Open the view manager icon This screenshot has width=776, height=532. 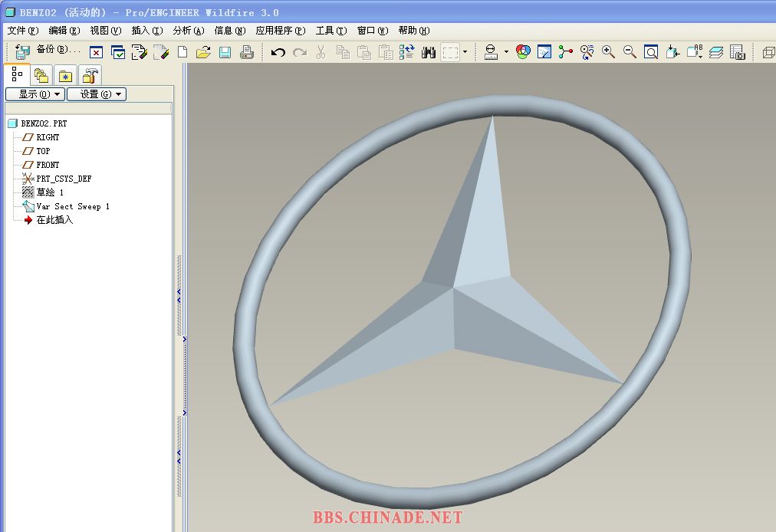(738, 52)
